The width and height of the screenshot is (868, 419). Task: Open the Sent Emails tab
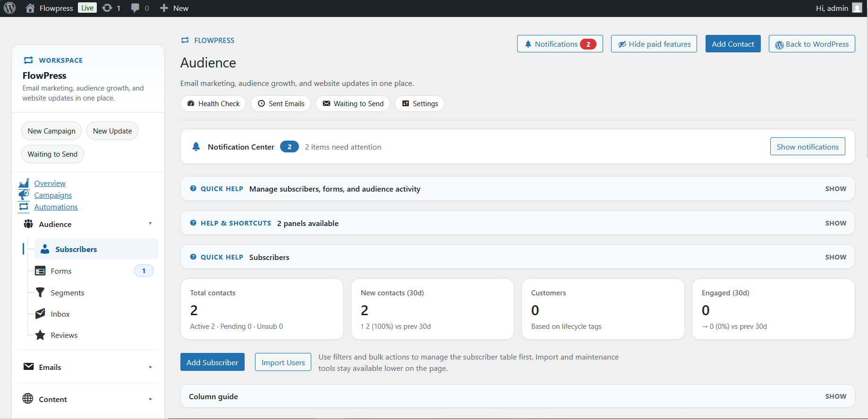pos(281,103)
